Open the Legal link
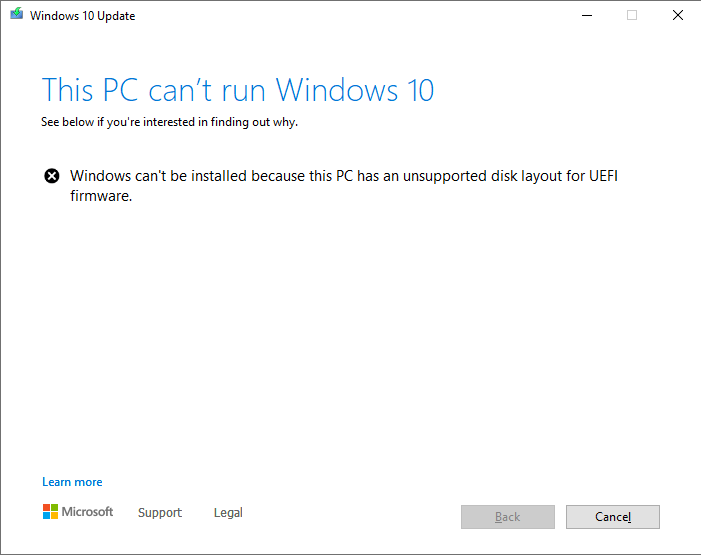701x555 pixels. 228,513
